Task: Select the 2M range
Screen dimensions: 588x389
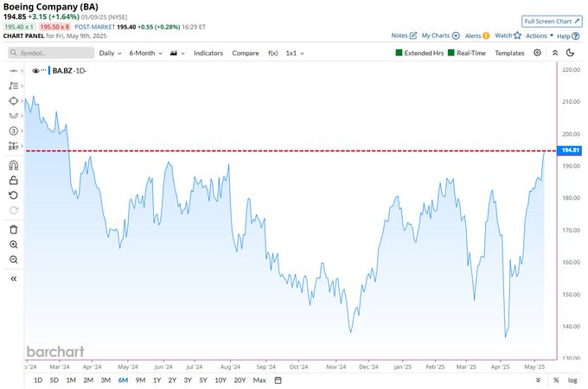Action: click(x=88, y=380)
